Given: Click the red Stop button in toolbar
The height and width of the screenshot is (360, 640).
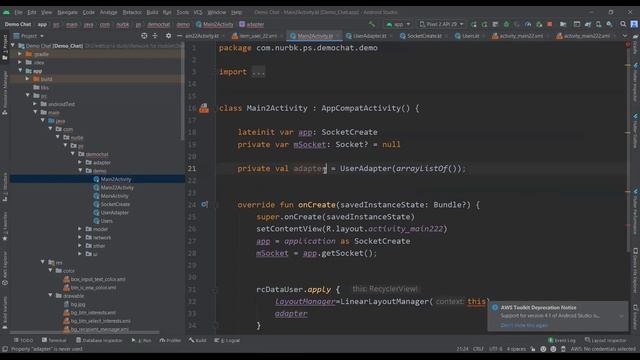Looking at the screenshot, I should tap(550, 24).
